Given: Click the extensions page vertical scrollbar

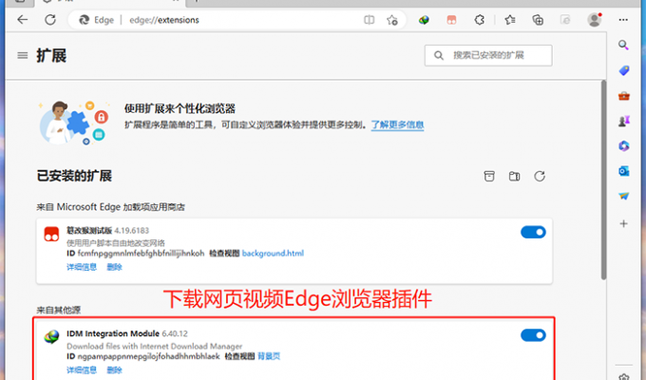Looking at the screenshot, I should click(x=604, y=180).
